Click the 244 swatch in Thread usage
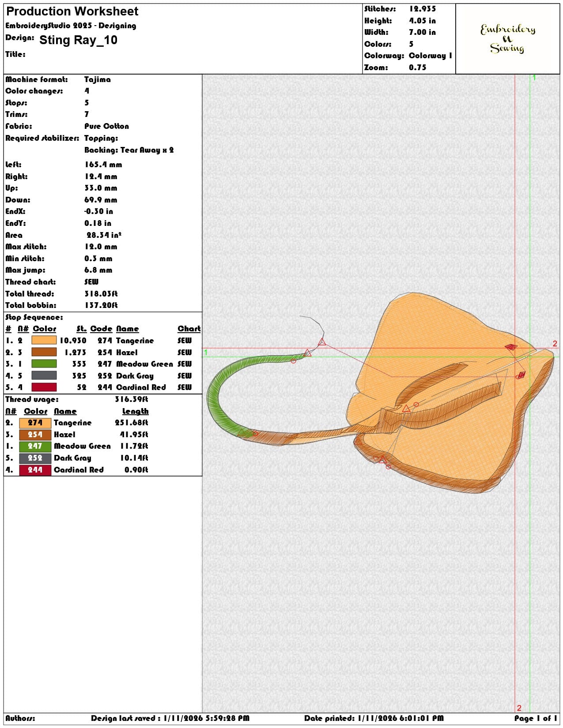The image size is (563, 728). pos(35,470)
